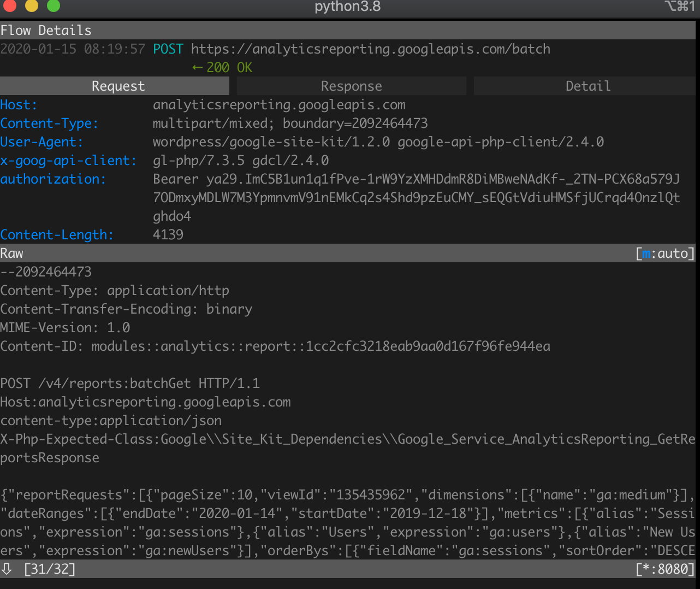Viewport: 700px width, 589px height.
Task: Select the Bearer ya29 token value
Action: click(417, 198)
